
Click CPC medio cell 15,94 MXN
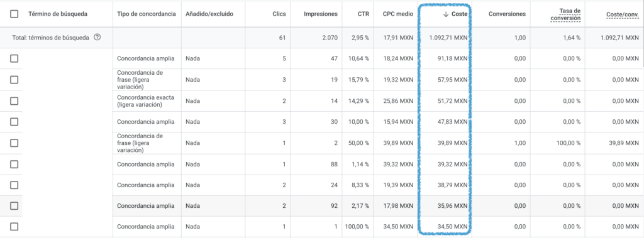pos(398,122)
